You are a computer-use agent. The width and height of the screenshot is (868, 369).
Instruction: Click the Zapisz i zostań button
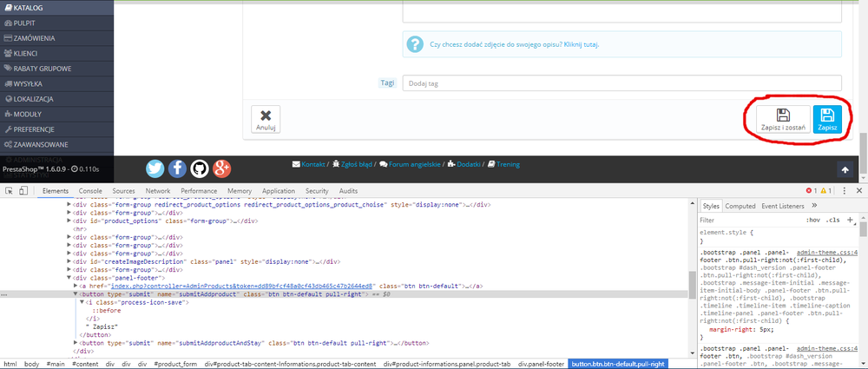pos(783,120)
